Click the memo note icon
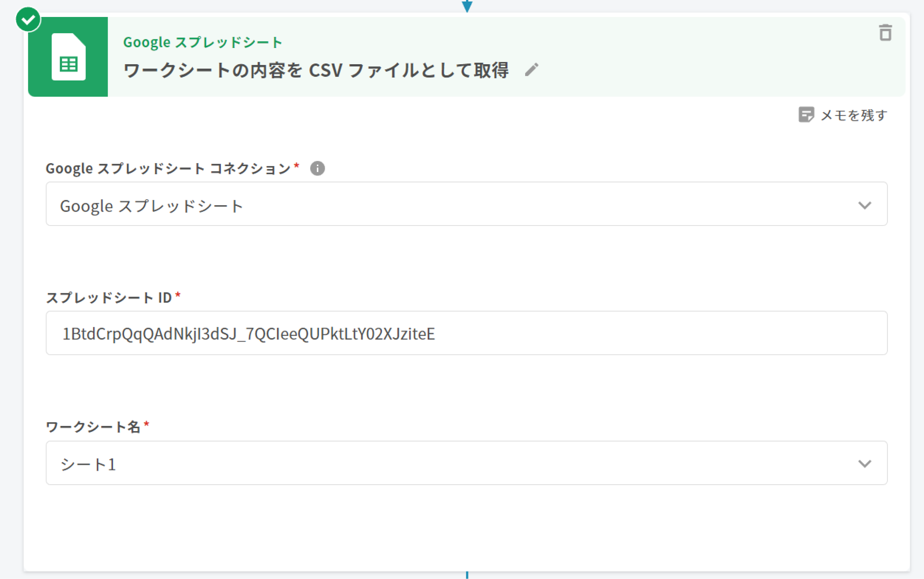Viewport: 924px width, 579px height. click(806, 114)
